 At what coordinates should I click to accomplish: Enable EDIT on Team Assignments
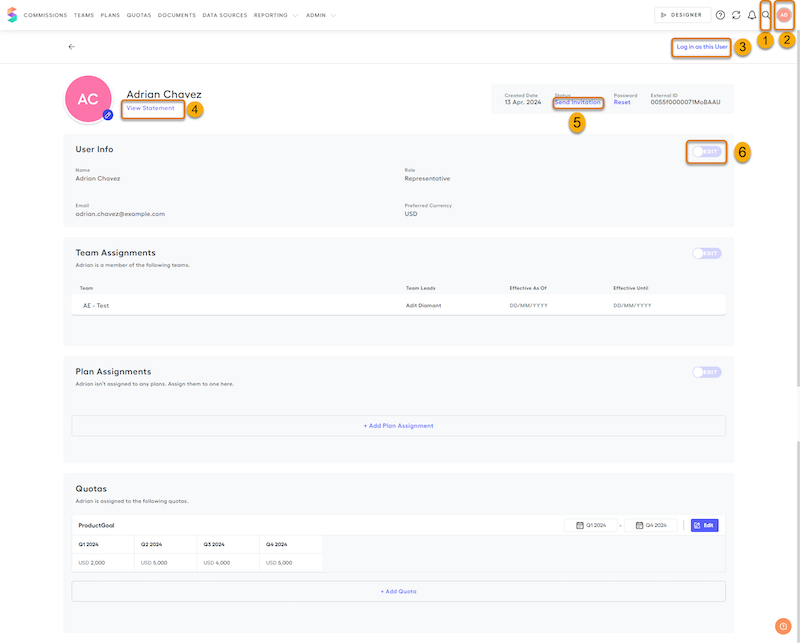coord(705,253)
